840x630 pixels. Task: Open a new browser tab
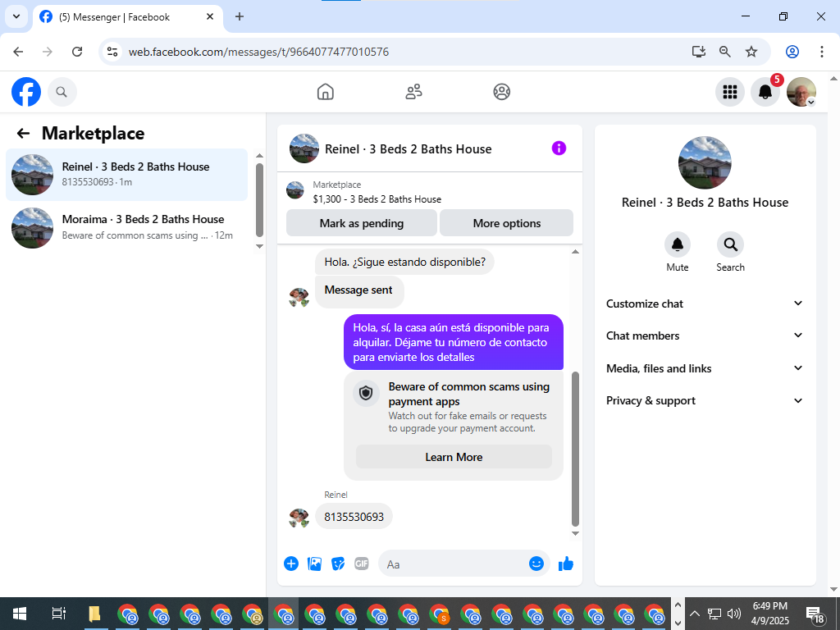click(x=240, y=16)
